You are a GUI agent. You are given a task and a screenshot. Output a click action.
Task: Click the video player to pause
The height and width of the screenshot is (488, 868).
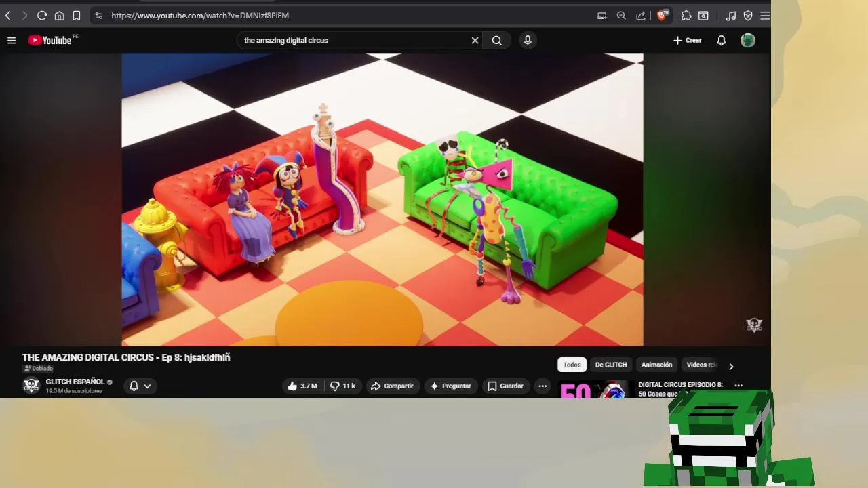(x=382, y=200)
